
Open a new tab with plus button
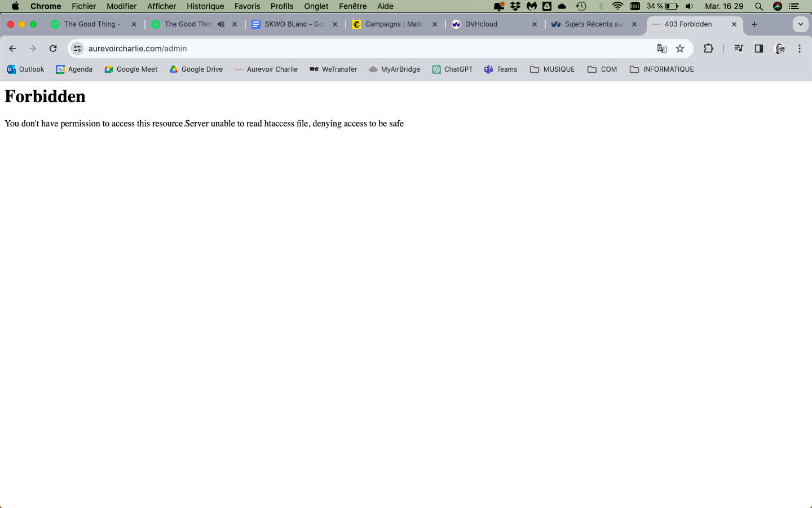tap(754, 24)
